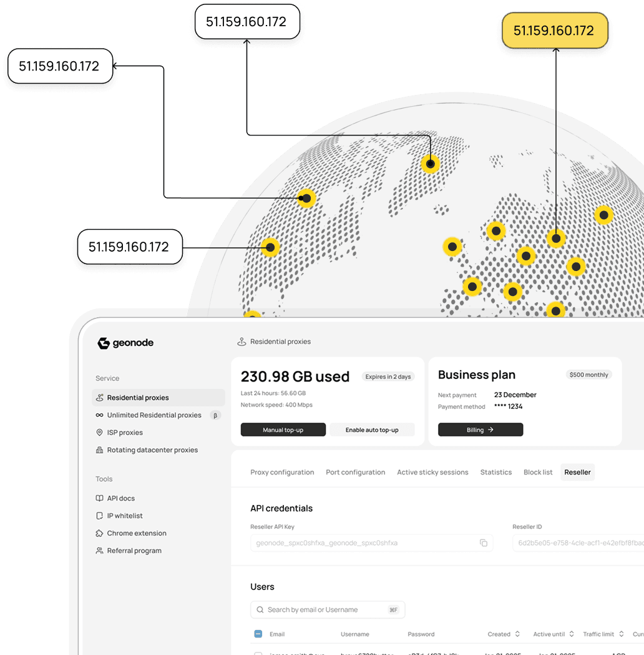Open the ISP proxies service

[119, 432]
